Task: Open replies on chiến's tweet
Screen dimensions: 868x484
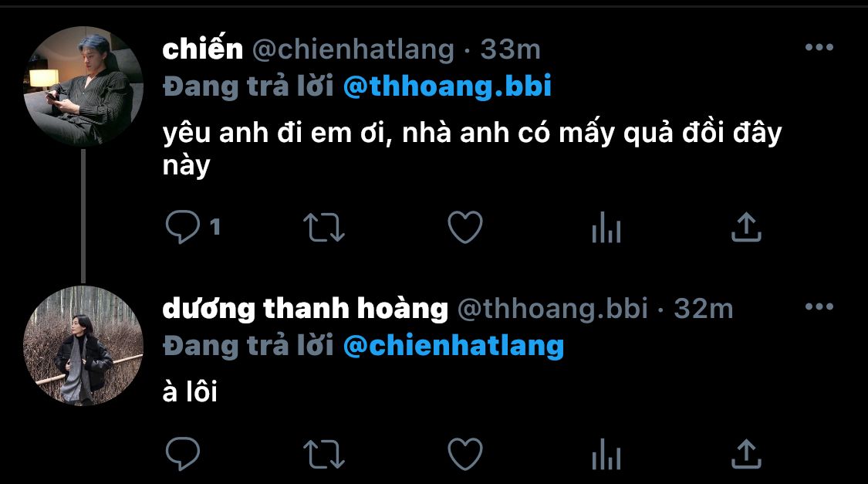Action: point(183,227)
